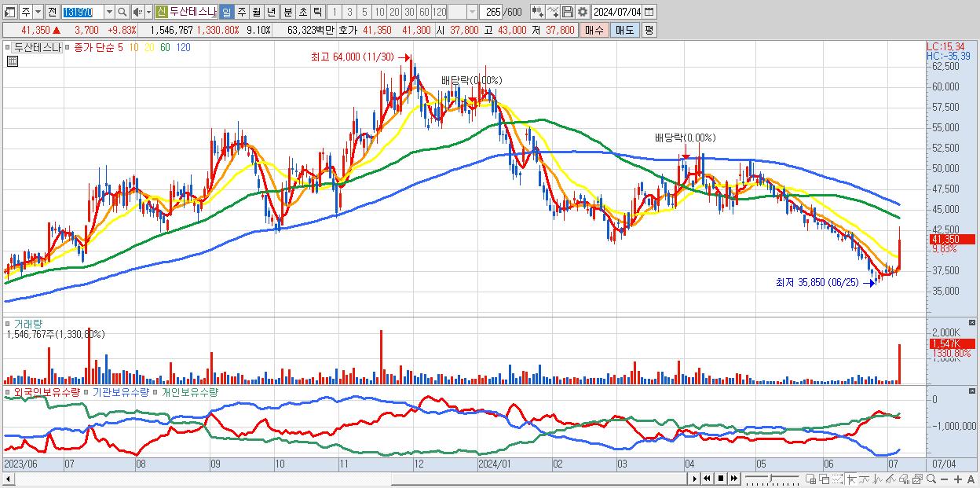This screenshot has width=980, height=488.
Task: Select the 초 (second) period toggle
Action: tap(302, 12)
